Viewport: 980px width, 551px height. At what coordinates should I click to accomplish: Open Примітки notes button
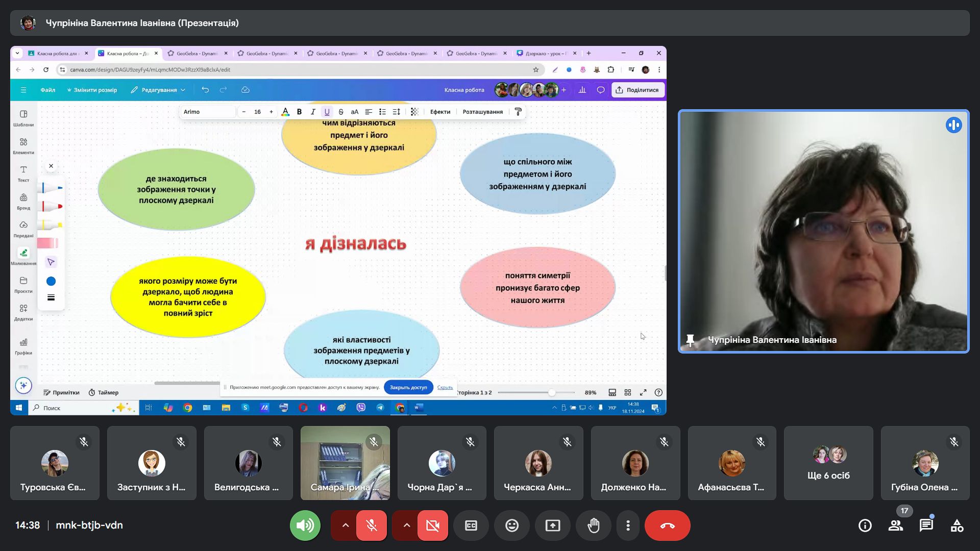click(61, 392)
